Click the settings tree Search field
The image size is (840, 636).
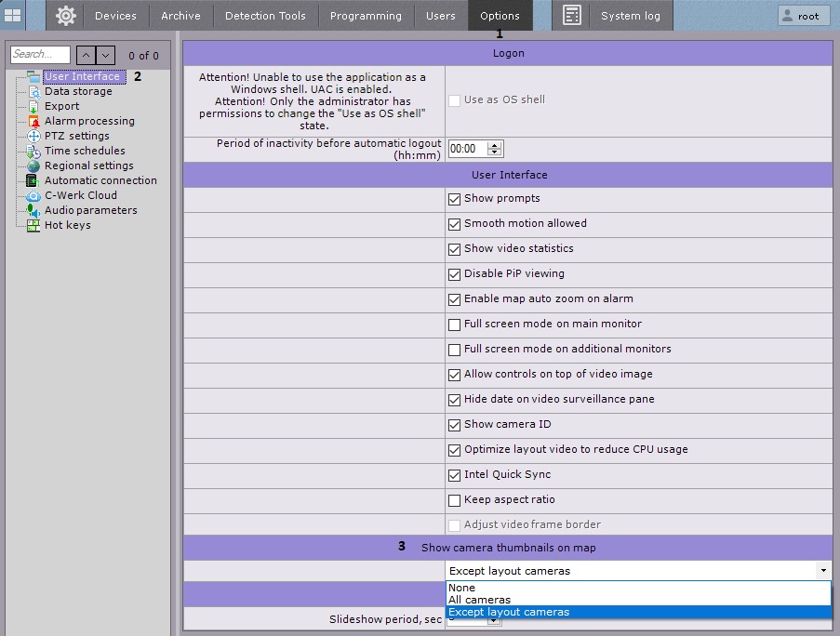coord(40,55)
